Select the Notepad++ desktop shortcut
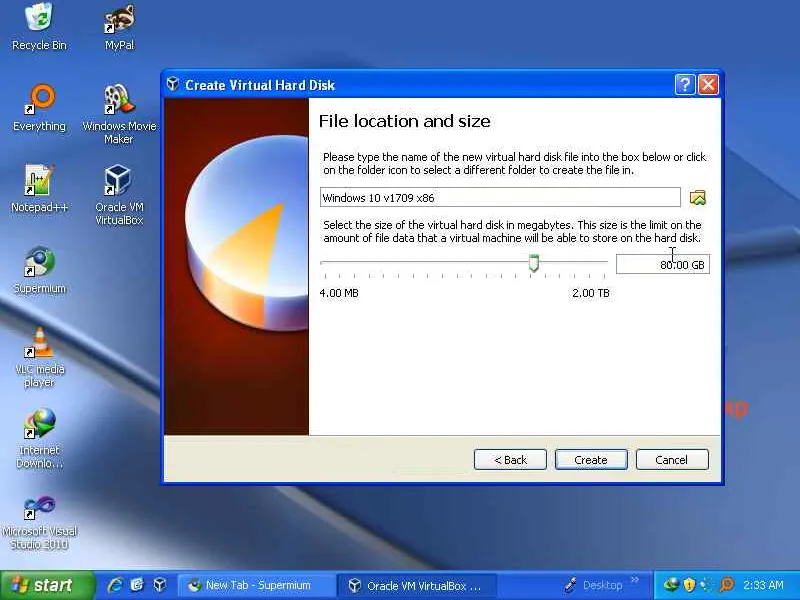 tap(39, 189)
